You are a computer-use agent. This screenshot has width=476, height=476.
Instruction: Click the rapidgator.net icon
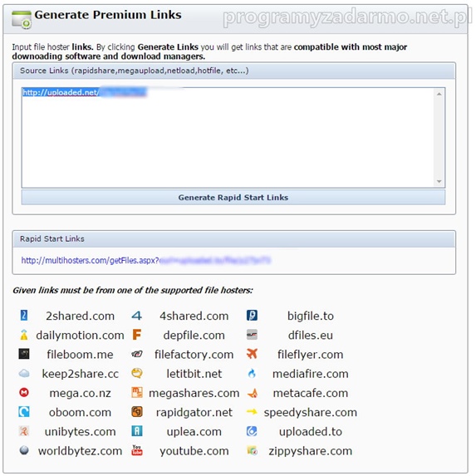pos(136,412)
